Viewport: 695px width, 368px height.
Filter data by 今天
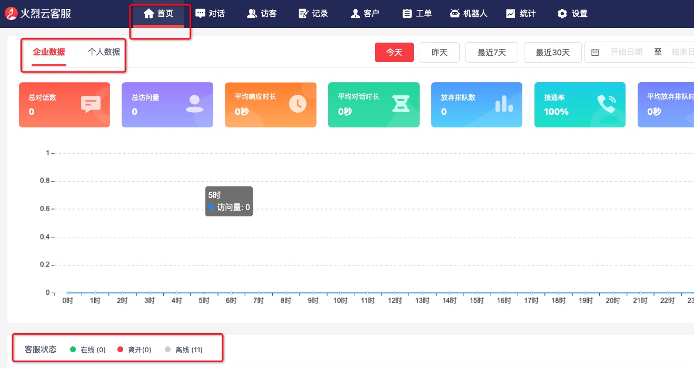coord(394,52)
